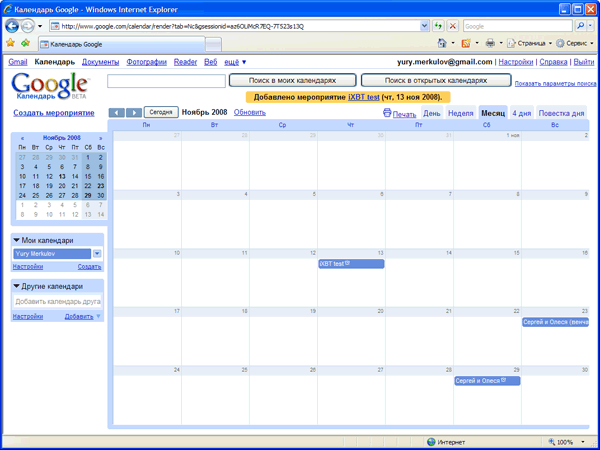Screen dimensions: 600x450
Task: Click Настройки link under Мои календари
Action: (28, 267)
